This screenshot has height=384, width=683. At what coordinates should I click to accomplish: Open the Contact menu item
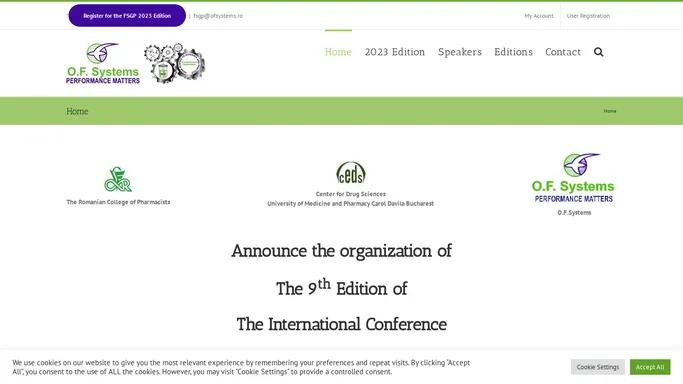point(563,52)
